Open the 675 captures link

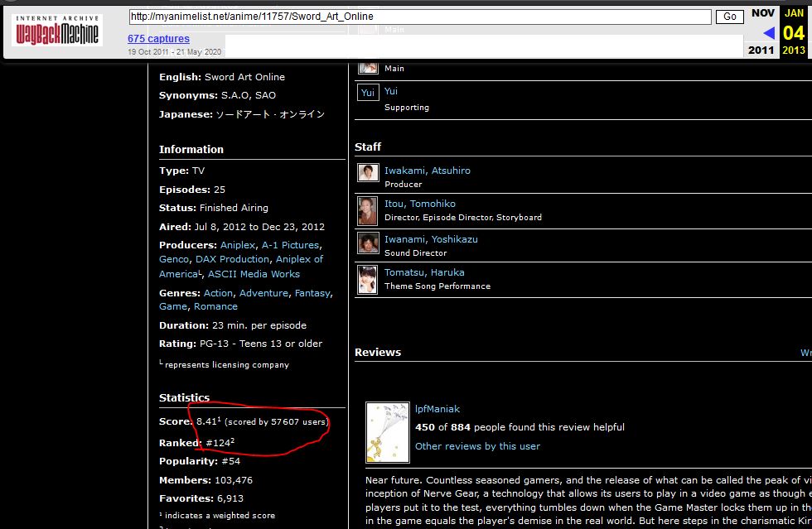coord(158,39)
